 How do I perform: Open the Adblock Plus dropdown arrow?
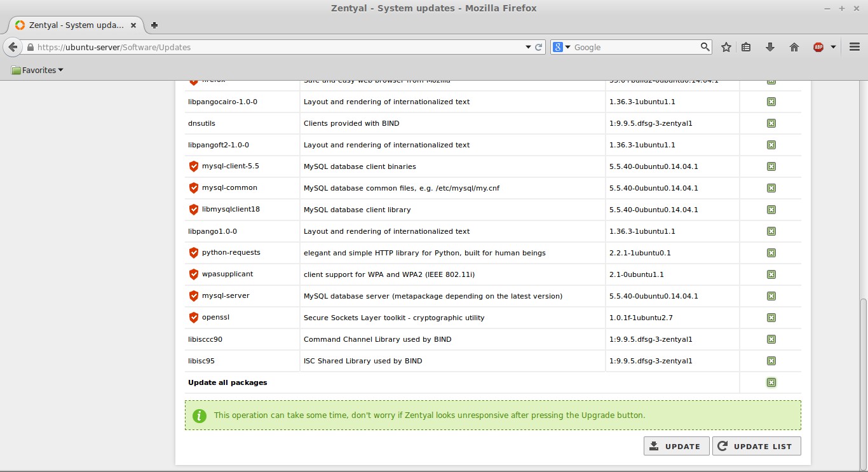tap(833, 47)
